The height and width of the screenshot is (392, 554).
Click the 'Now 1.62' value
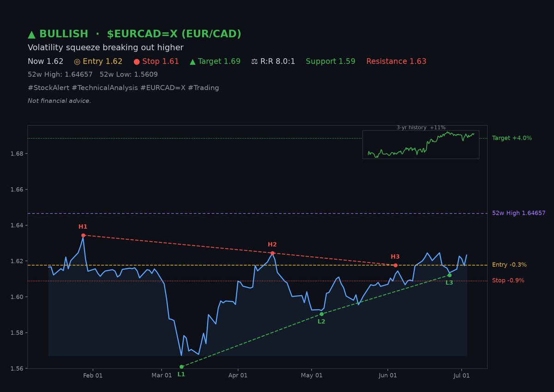(46, 61)
